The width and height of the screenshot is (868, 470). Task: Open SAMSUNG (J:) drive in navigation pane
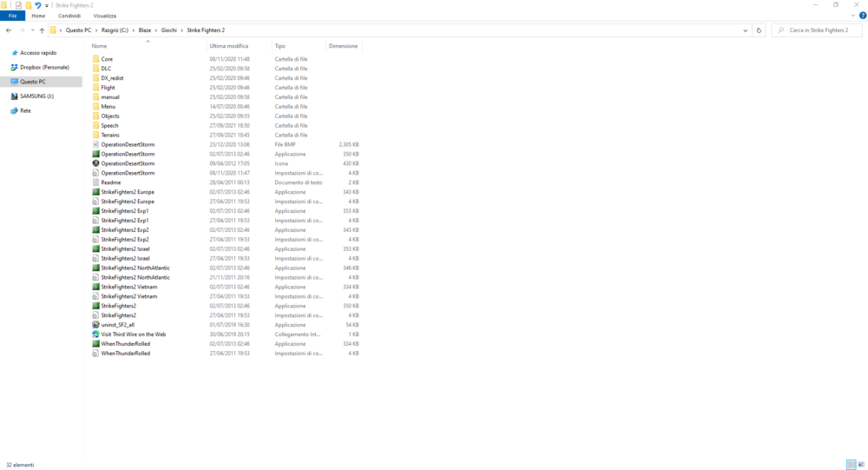(x=36, y=96)
